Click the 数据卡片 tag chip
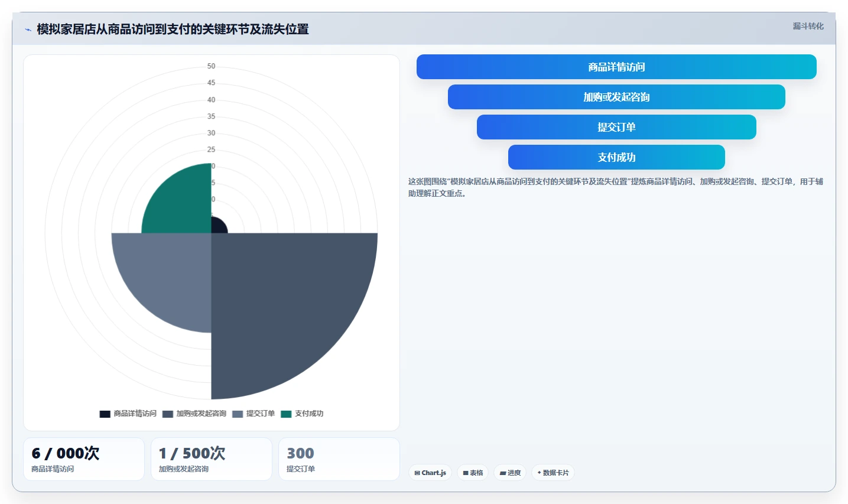This screenshot has width=848, height=504. [553, 473]
